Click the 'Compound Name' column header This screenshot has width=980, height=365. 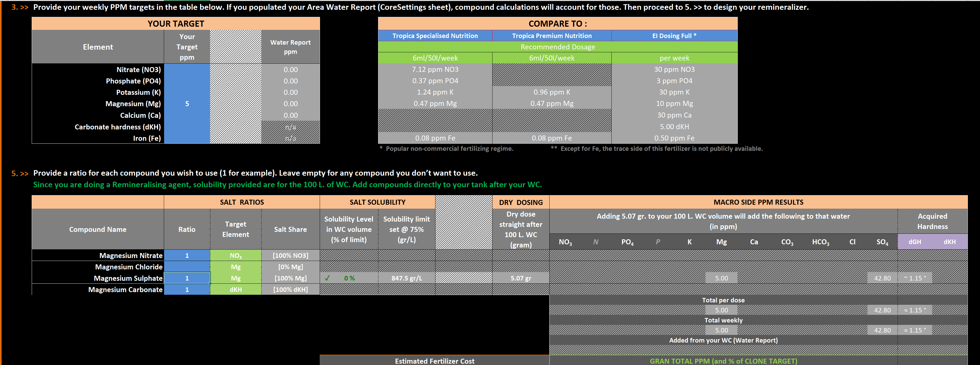point(98,229)
